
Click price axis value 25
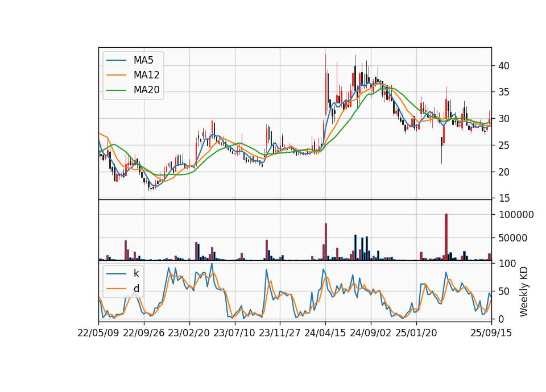pos(503,145)
